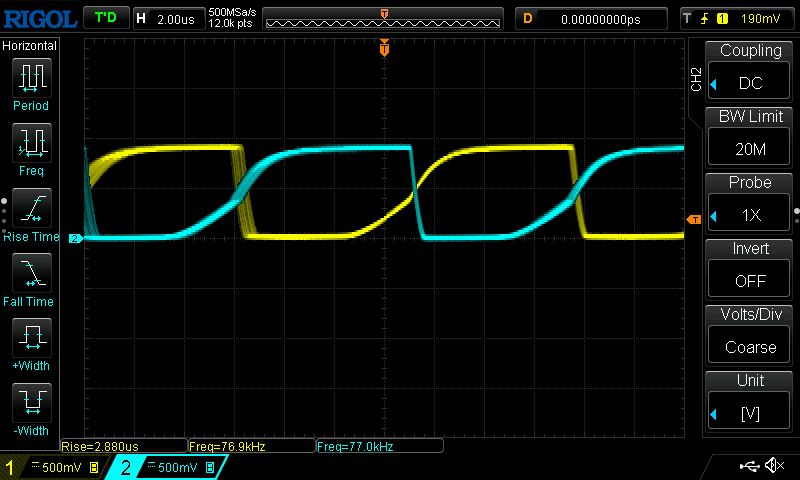Select the Fall Time measurement icon
This screenshot has width=800, height=480.
click(31, 275)
